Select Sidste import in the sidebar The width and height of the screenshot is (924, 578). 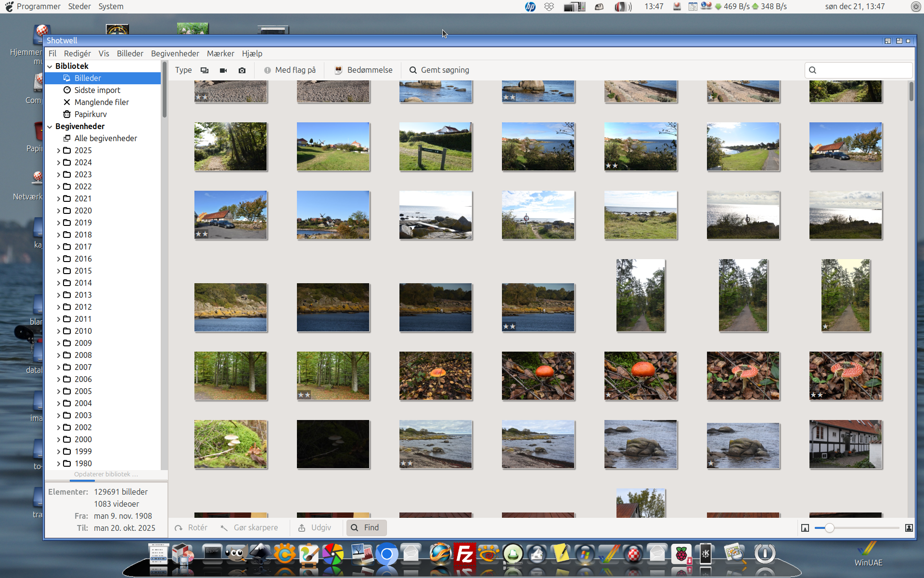pos(97,90)
